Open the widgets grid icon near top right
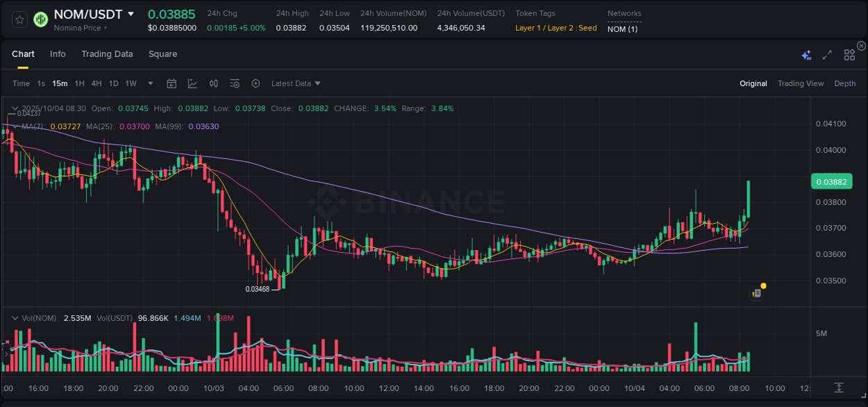Screen dimensions: 868x407 pyautogui.click(x=849, y=54)
